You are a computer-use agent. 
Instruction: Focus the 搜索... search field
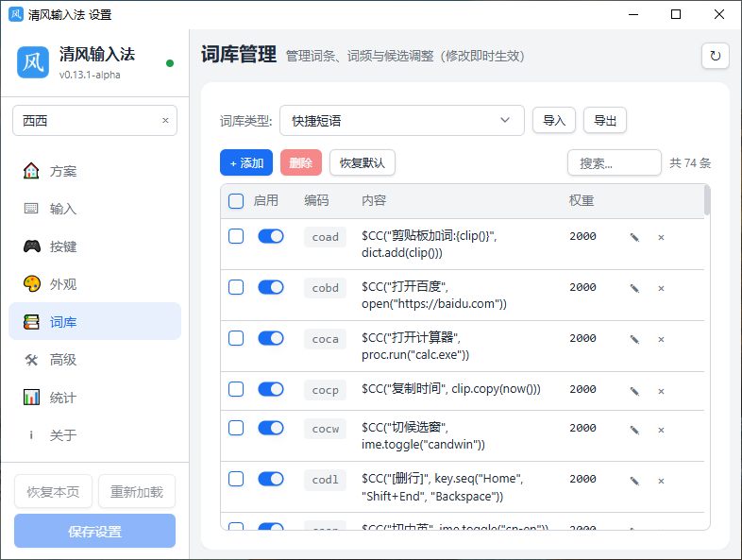pos(615,162)
